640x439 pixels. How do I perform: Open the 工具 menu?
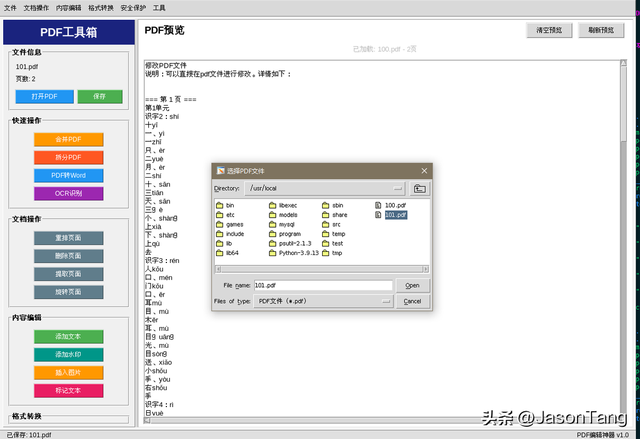pos(159,8)
